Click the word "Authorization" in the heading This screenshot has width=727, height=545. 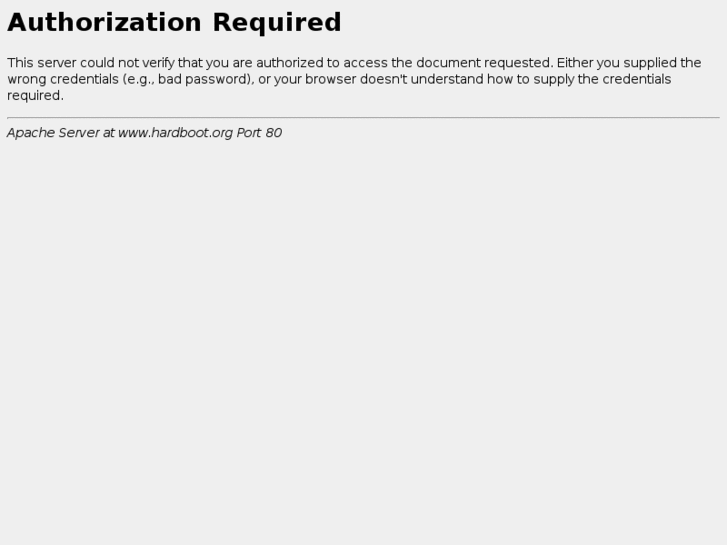coord(104,22)
